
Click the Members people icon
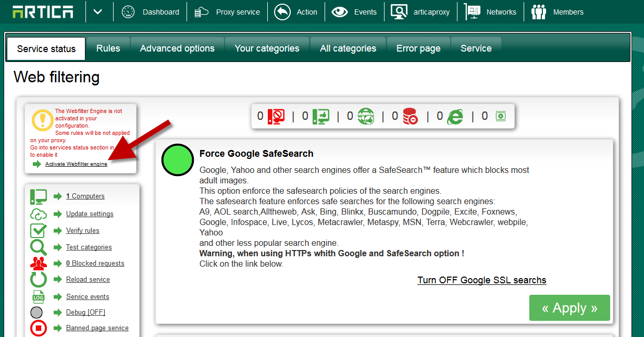pos(539,12)
